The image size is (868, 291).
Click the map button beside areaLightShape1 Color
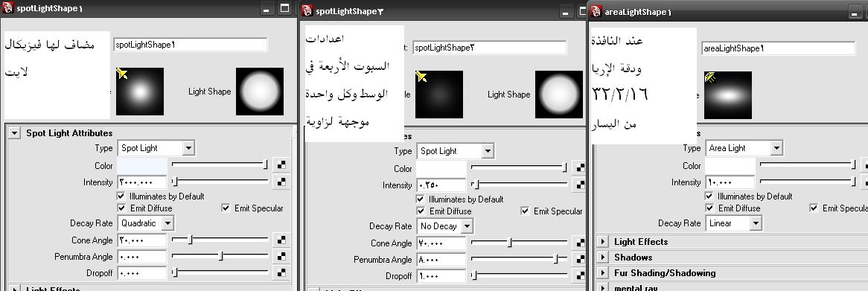[x=865, y=165]
